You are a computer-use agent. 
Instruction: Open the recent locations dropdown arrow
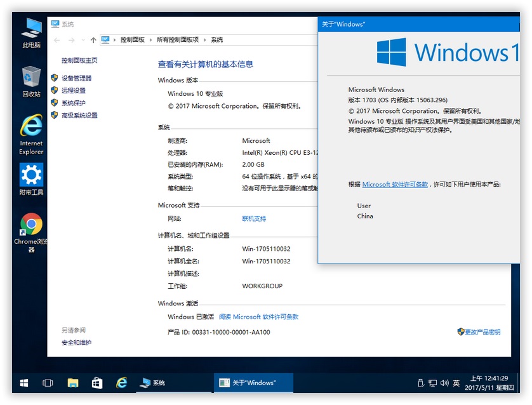click(83, 40)
